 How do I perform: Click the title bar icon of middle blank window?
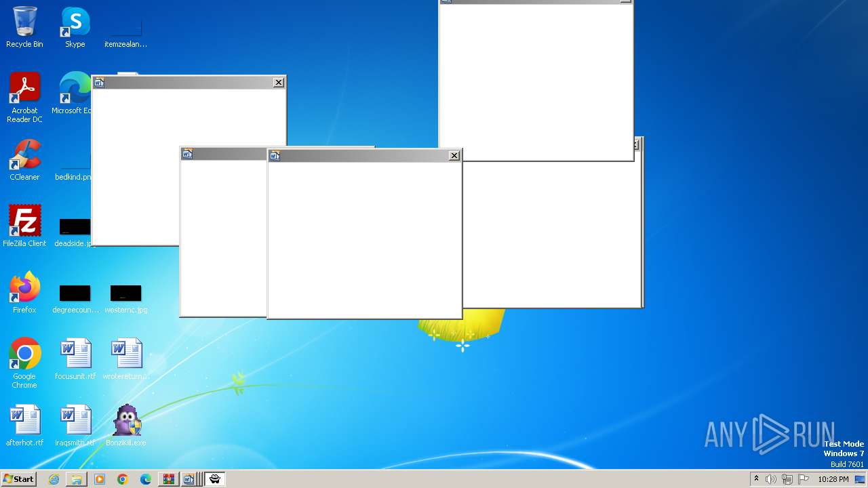click(187, 154)
